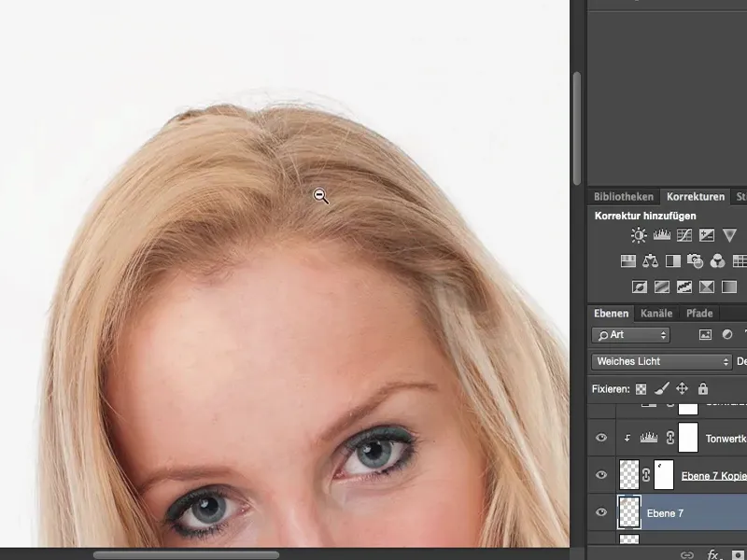Add a Curves adjustment layer
The width and height of the screenshot is (747, 560).
coord(684,235)
